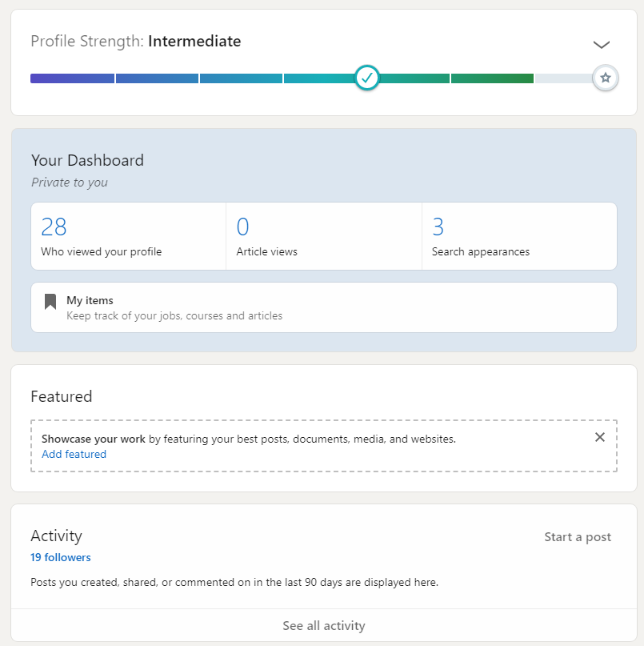
Task: Click See all activity
Action: 323,625
